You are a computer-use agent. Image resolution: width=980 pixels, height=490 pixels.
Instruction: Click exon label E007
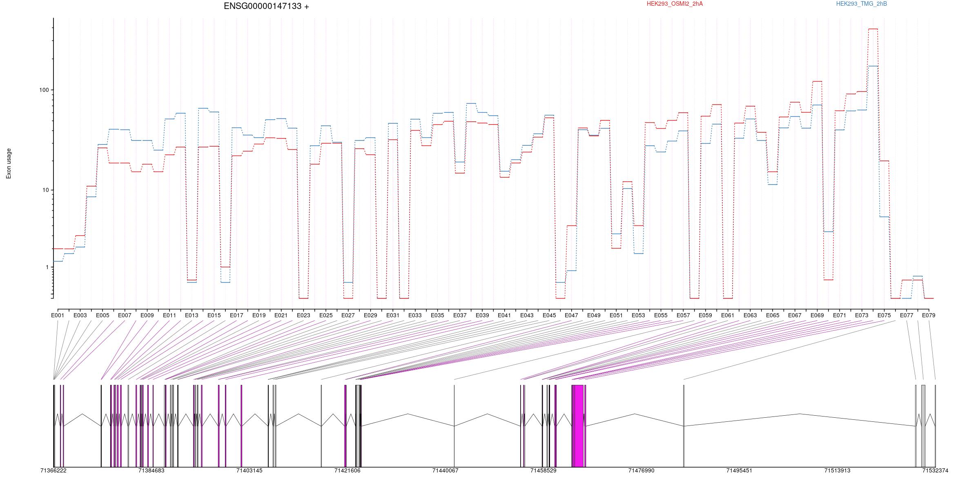(125, 315)
